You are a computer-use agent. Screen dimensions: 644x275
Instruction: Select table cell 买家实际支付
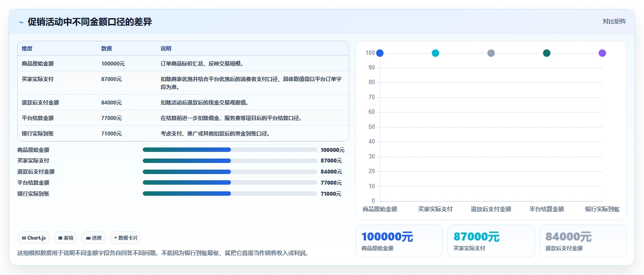[38, 79]
